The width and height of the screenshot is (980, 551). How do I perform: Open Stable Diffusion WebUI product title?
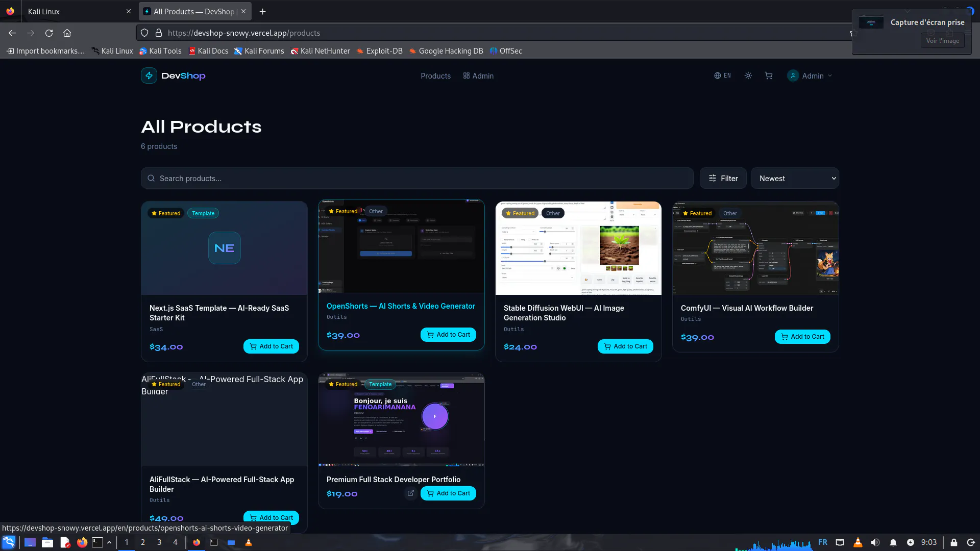(563, 313)
